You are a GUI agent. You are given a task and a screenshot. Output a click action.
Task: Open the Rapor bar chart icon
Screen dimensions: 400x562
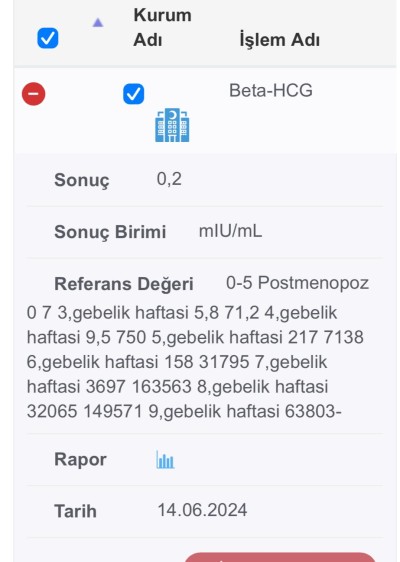point(165,460)
